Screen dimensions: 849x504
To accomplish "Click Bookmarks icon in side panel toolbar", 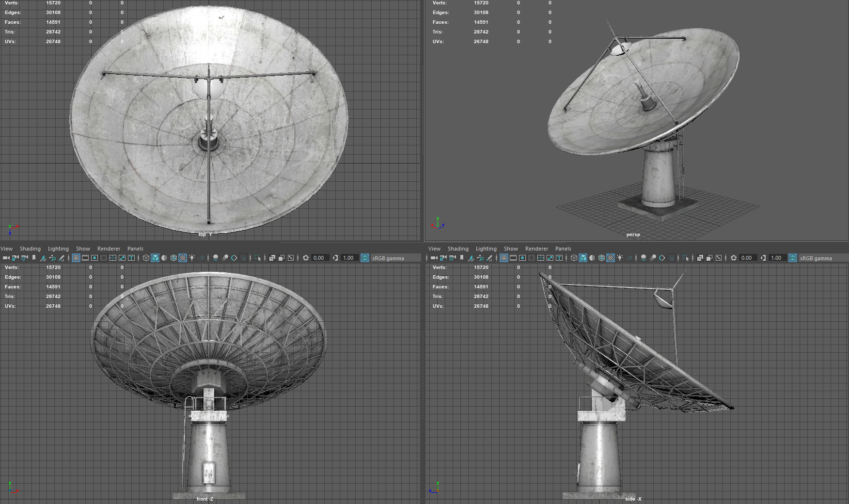I will pyautogui.click(x=462, y=258).
